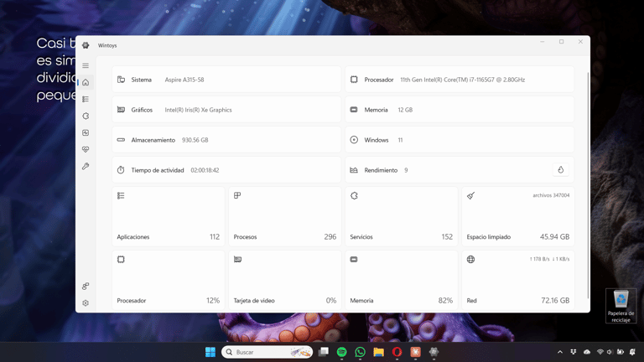Viewport: 644px width, 362px height.
Task: Open the Papelera de reciclaje desktop icon
Action: (621, 306)
